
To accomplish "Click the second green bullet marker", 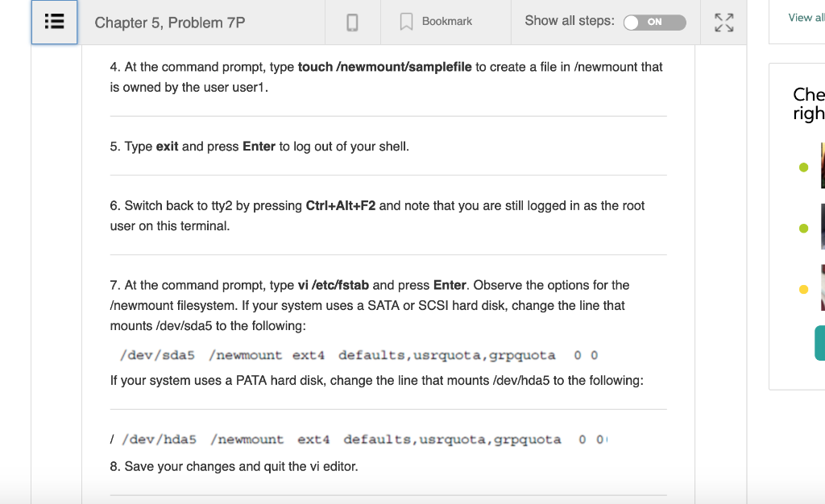I will click(802, 227).
